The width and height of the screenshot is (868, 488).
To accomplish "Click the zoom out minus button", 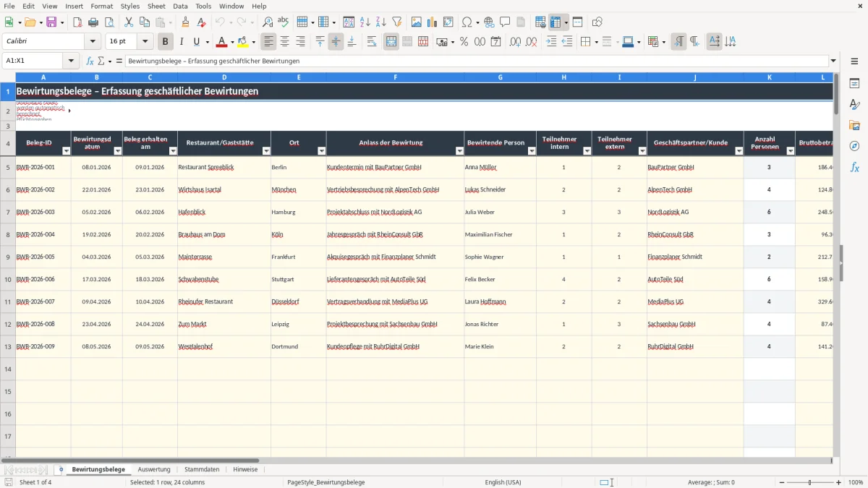I will 780,482.
